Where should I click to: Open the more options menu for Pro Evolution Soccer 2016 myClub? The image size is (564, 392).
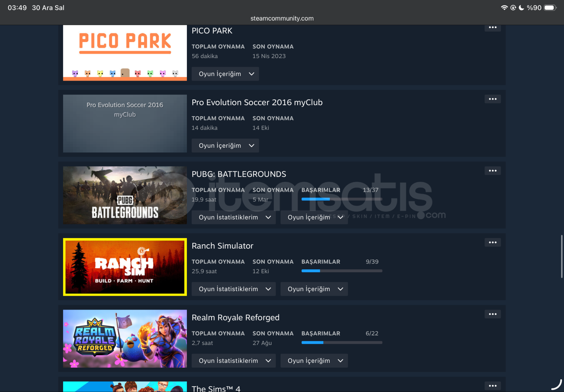click(493, 99)
